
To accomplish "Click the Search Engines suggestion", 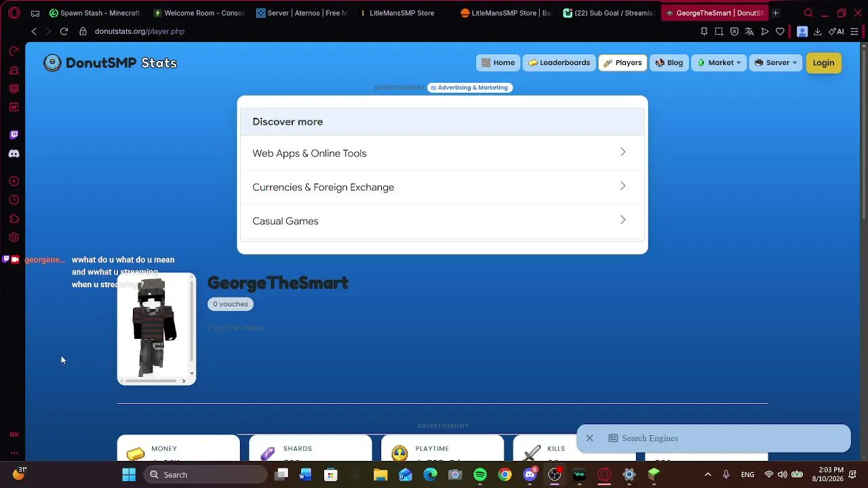I will pos(650,439).
